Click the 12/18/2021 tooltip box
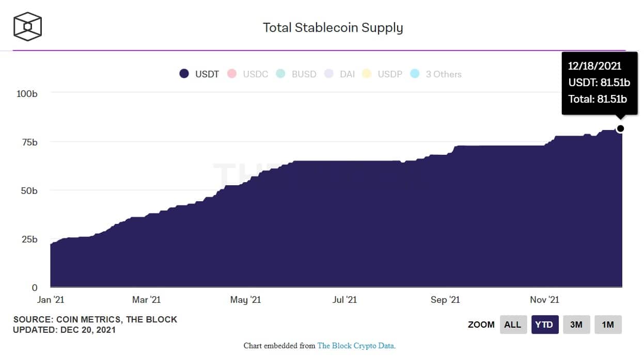Viewport: 644px width, 356px height. (599, 83)
